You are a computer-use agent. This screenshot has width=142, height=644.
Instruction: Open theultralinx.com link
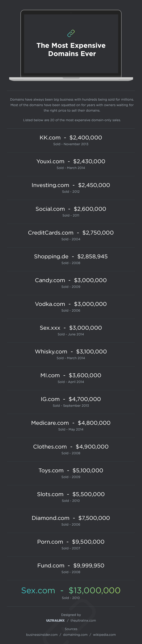[83, 620]
